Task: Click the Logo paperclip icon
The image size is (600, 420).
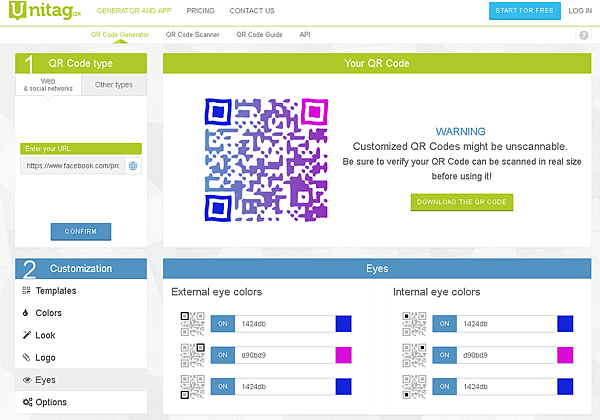Action: pos(26,357)
